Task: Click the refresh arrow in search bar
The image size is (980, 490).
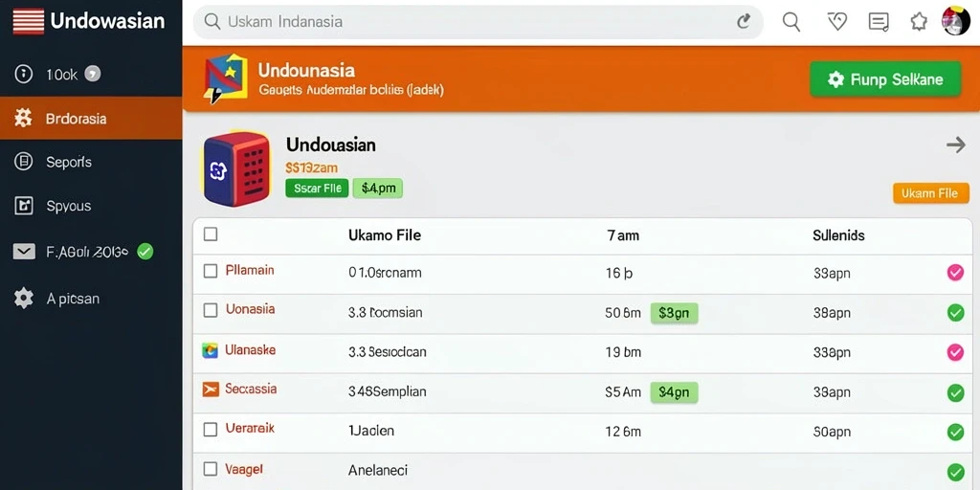Action: click(x=743, y=22)
